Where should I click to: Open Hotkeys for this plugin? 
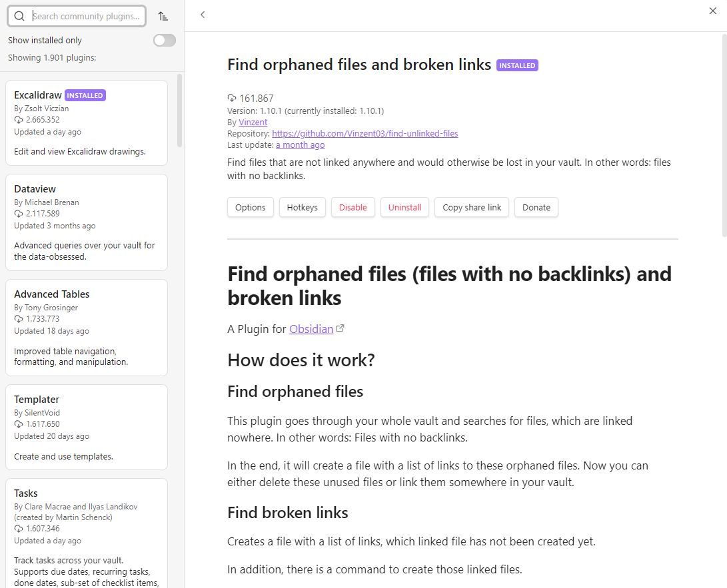point(303,208)
